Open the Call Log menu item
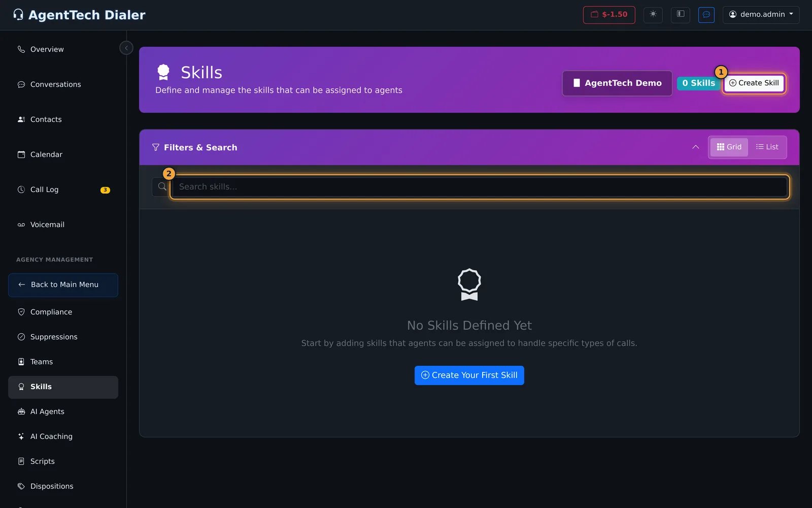 coord(63,189)
